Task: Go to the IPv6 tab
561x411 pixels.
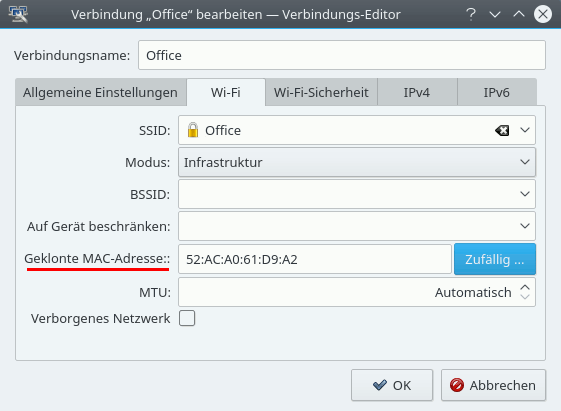Action: click(497, 93)
